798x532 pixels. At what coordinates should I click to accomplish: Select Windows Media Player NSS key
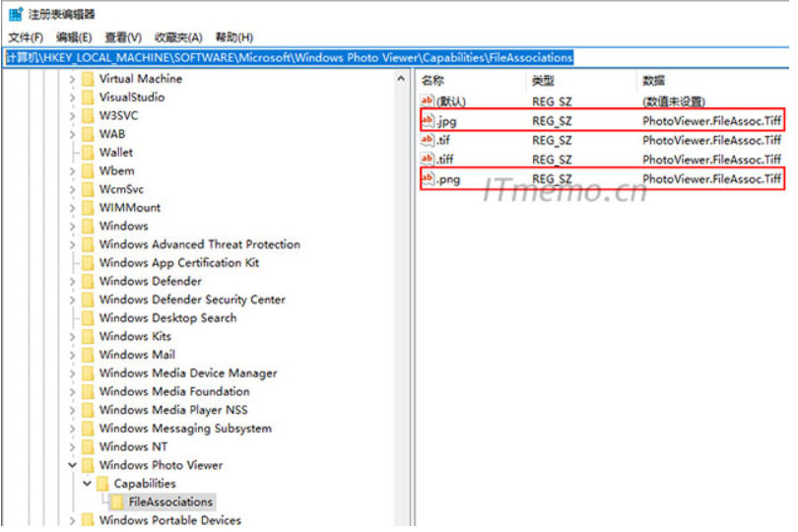tap(173, 410)
